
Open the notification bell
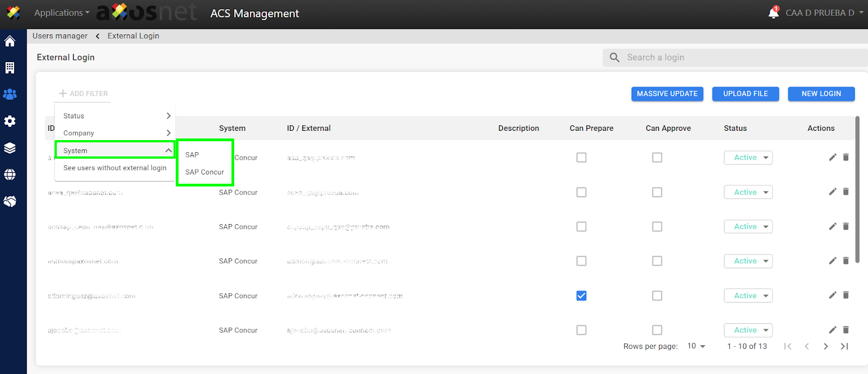773,13
